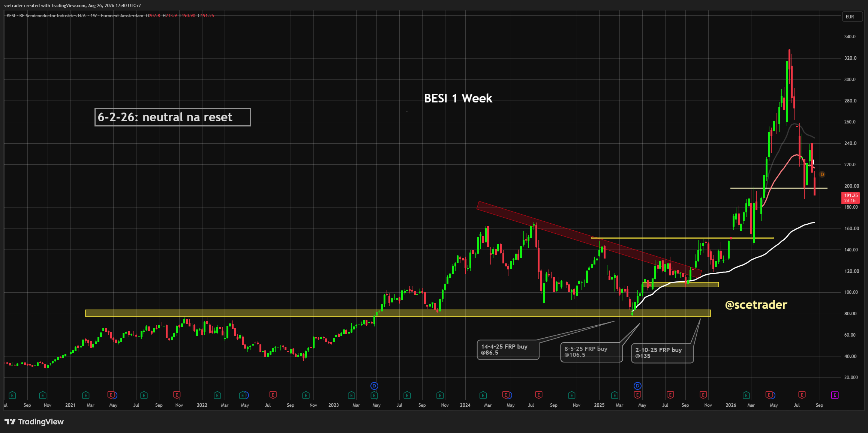Click the 340.0 price axis label

coord(850,37)
